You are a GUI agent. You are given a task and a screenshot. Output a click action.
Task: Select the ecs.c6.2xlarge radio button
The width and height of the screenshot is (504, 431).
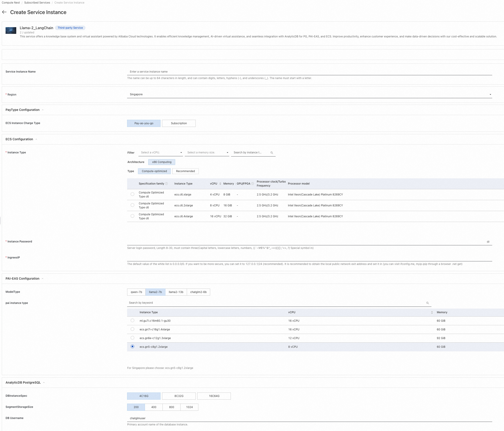tap(132, 205)
